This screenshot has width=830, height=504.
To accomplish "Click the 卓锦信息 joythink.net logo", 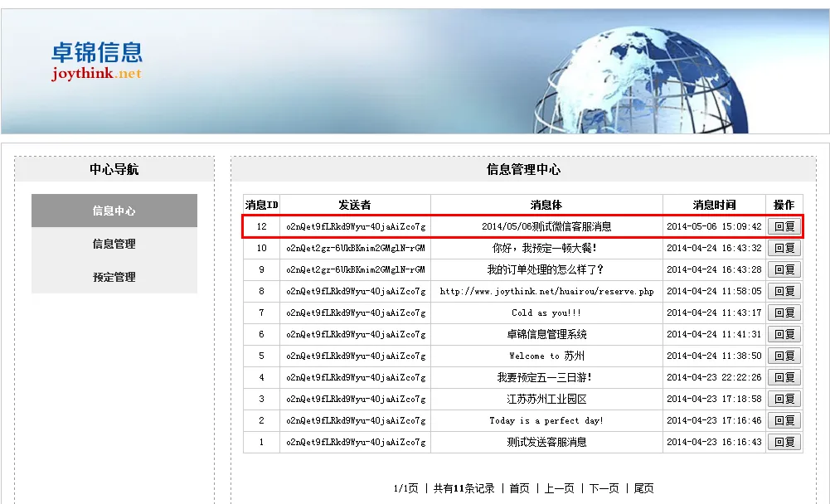I will click(96, 62).
